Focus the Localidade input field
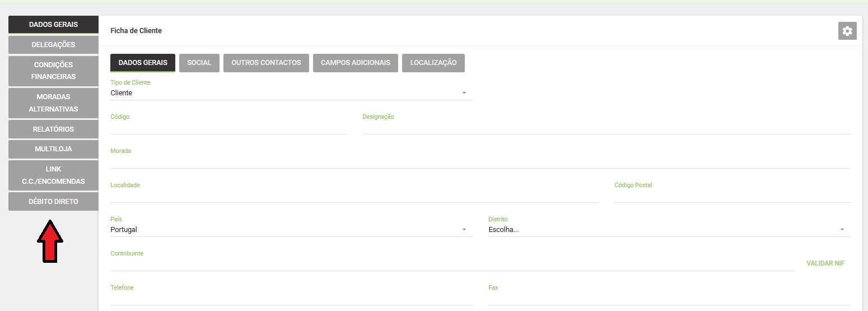The width and height of the screenshot is (868, 311). 354,196
